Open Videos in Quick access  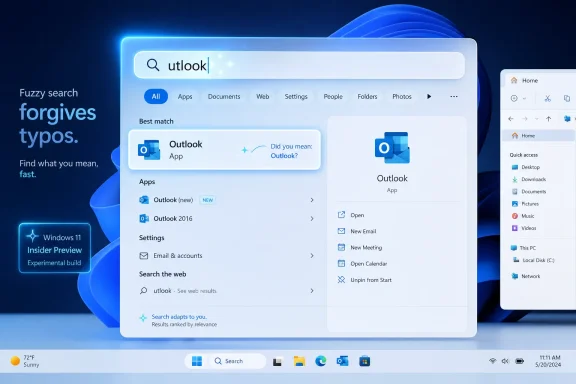(x=524, y=228)
